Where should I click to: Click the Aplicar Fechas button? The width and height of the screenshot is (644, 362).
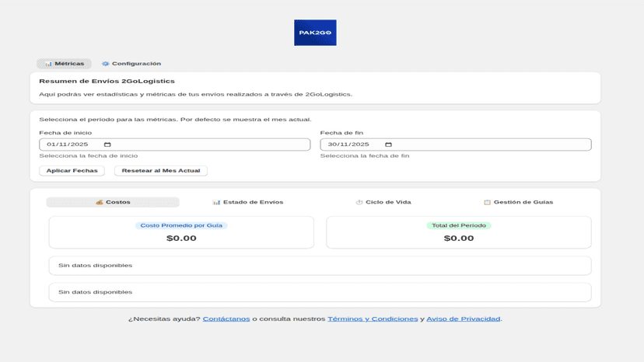(x=72, y=170)
